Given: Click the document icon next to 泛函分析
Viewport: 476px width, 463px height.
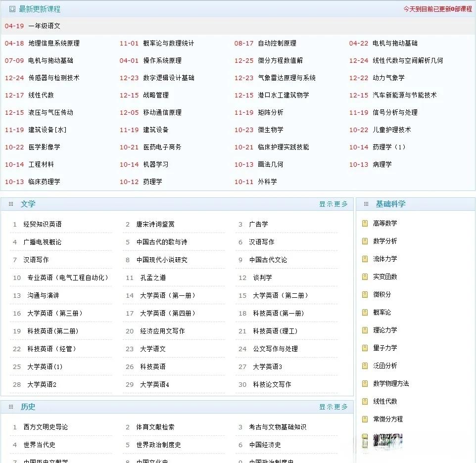Looking at the screenshot, I should [x=366, y=366].
